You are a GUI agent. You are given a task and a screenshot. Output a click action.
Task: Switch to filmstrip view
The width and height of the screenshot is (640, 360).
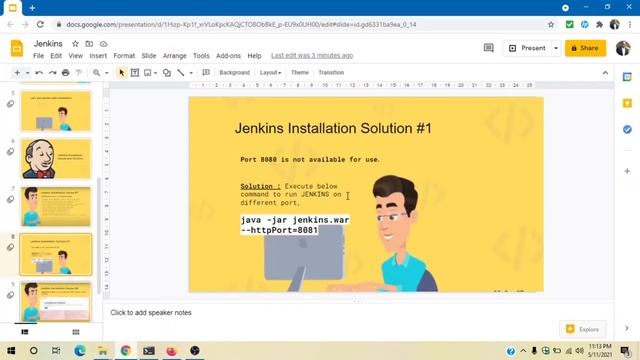pyautogui.click(x=25, y=332)
